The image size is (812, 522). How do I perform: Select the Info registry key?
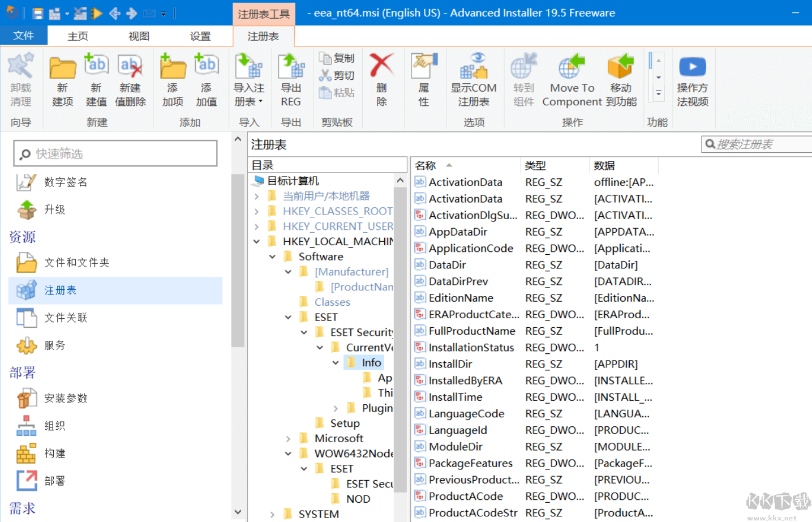click(x=371, y=362)
